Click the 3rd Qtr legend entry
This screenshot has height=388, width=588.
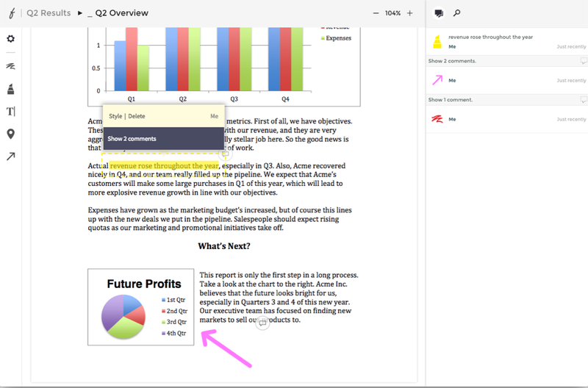click(x=174, y=322)
